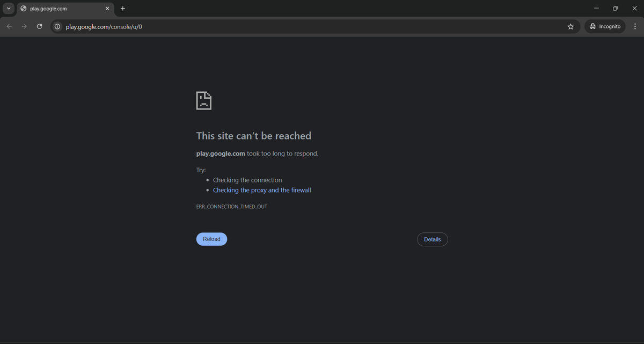Select the play.google.com tab

point(65,9)
